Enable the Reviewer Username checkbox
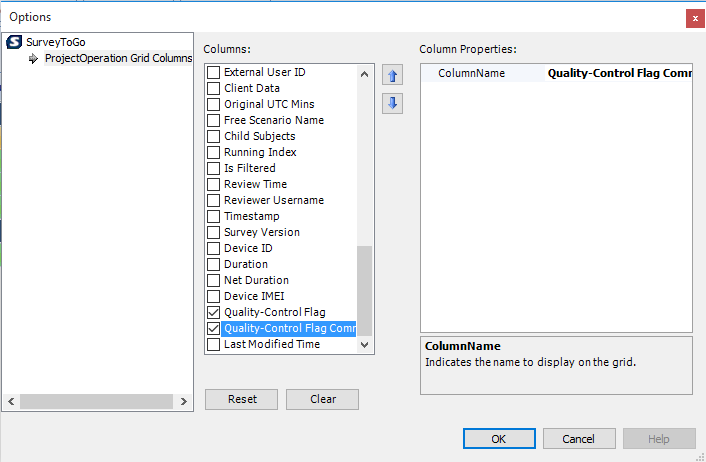 click(213, 200)
